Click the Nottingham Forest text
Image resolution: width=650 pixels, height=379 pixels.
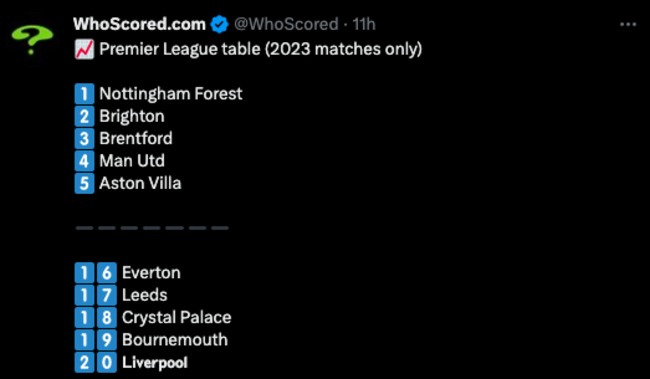[171, 94]
